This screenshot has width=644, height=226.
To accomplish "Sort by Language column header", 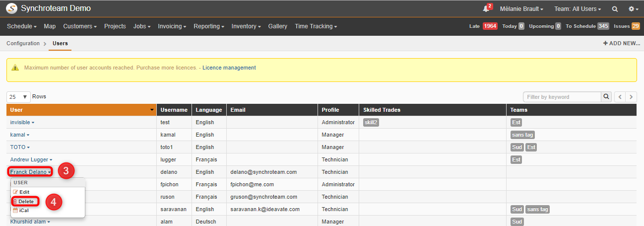I will pyautogui.click(x=209, y=110).
